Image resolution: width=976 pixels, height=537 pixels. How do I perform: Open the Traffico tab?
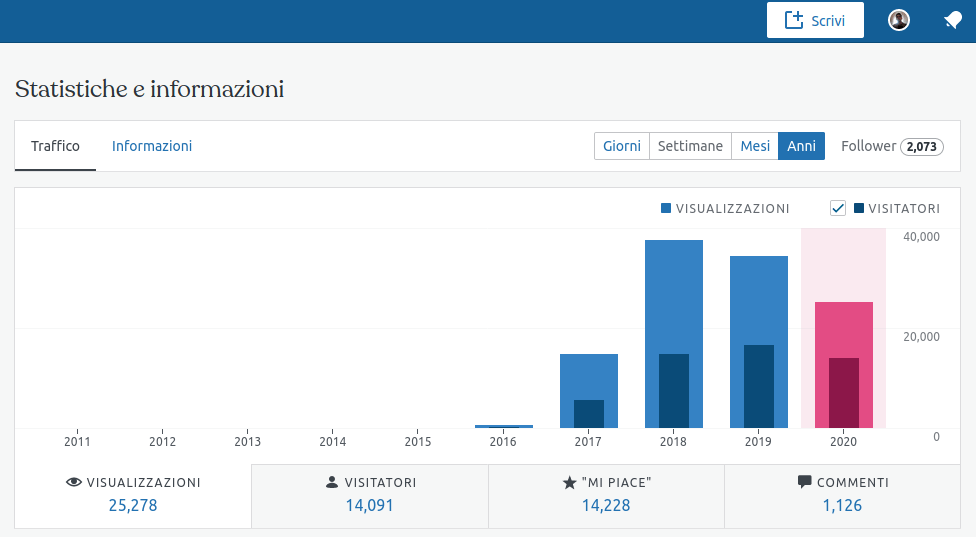click(55, 146)
